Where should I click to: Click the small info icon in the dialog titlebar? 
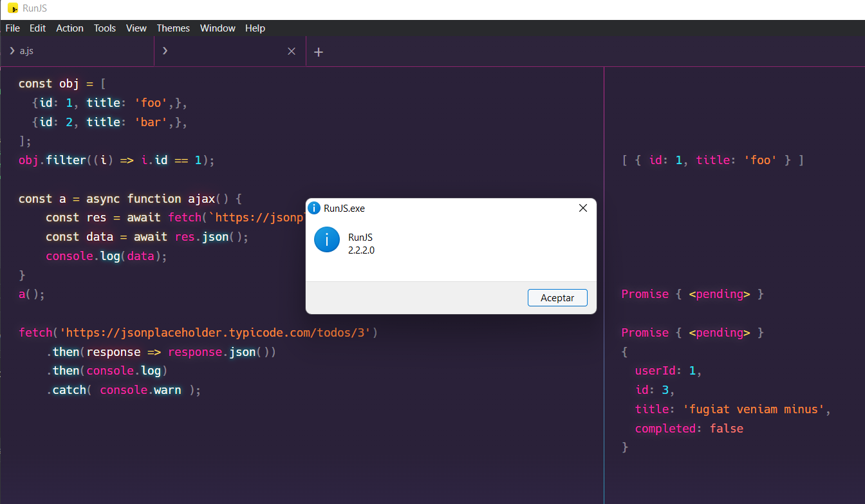tap(313, 207)
